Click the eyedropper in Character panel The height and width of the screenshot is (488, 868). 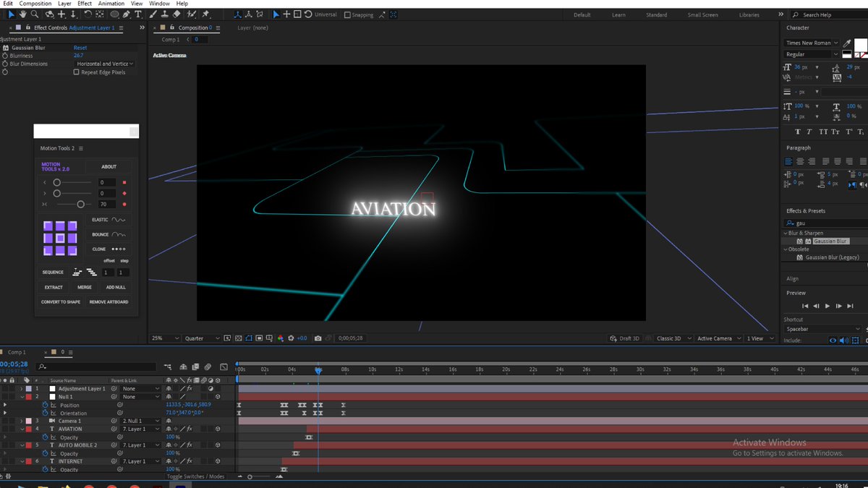[847, 43]
